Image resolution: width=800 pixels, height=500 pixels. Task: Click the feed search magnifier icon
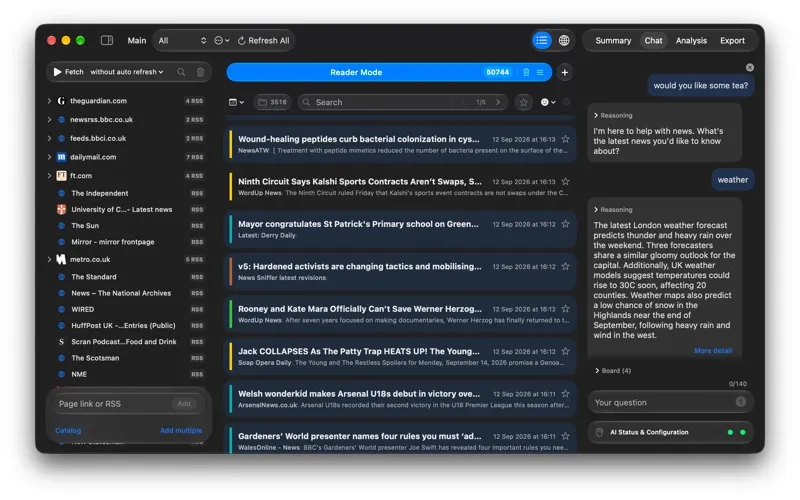pos(181,72)
